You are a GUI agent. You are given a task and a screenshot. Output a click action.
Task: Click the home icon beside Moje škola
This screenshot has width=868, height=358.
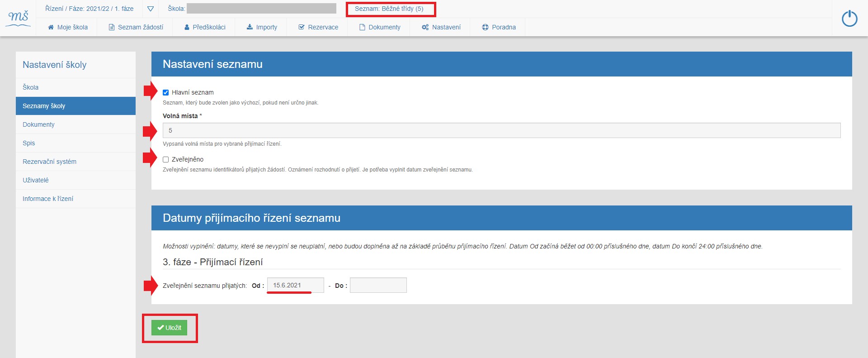tap(51, 27)
